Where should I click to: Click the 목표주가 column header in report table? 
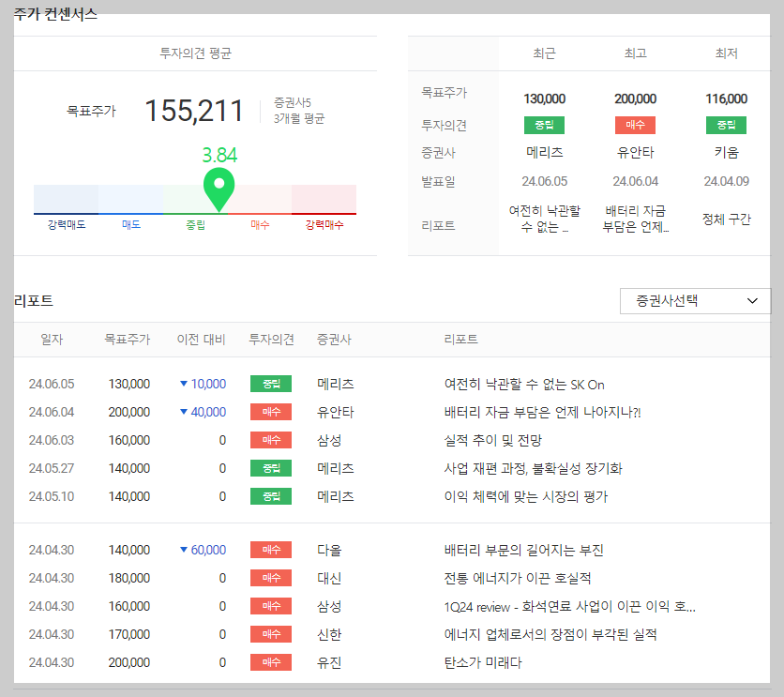(x=127, y=340)
